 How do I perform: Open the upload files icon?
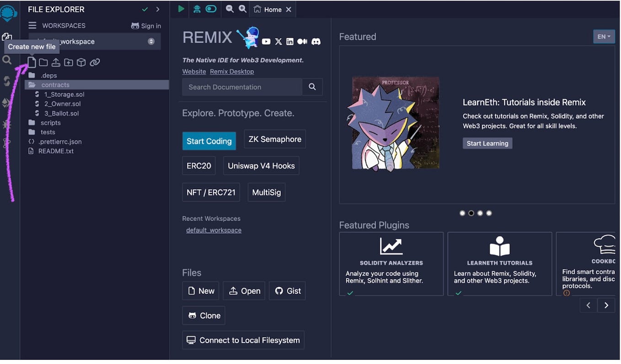coord(56,62)
